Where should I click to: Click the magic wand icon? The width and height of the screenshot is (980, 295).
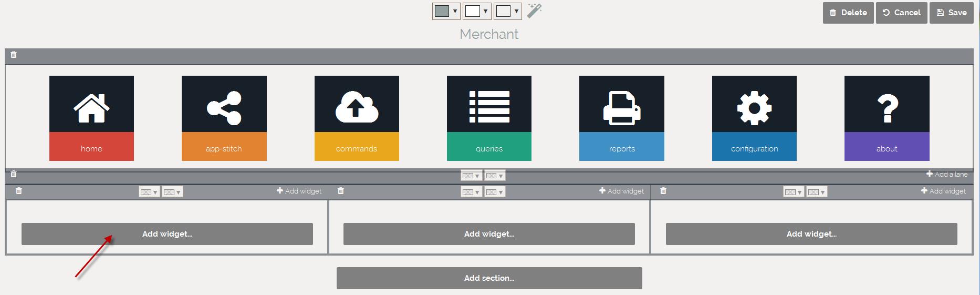click(534, 11)
